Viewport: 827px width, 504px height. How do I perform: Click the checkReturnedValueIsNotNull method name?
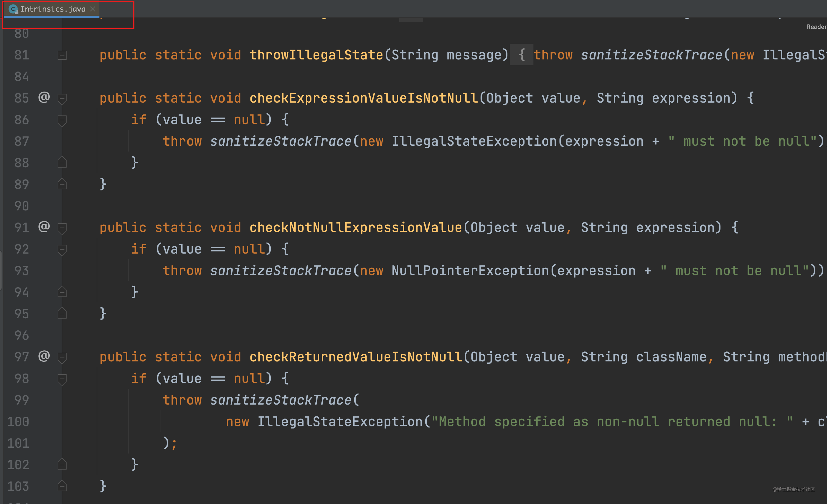[356, 357]
